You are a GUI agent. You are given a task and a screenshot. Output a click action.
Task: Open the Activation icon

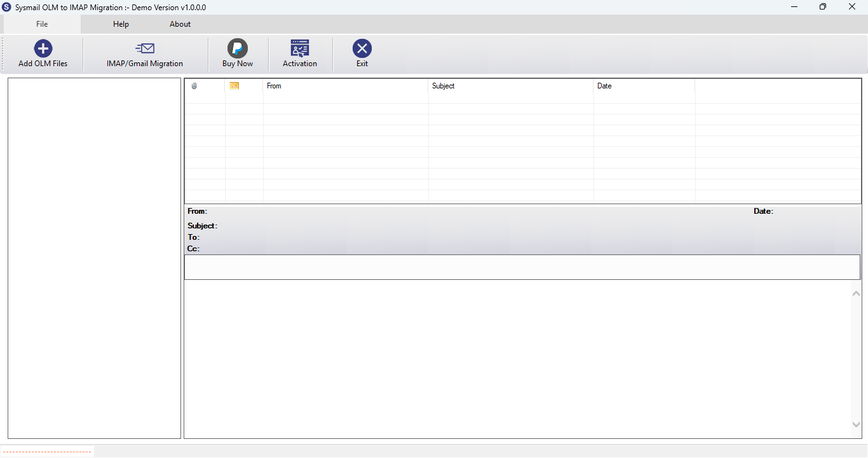coord(300,48)
